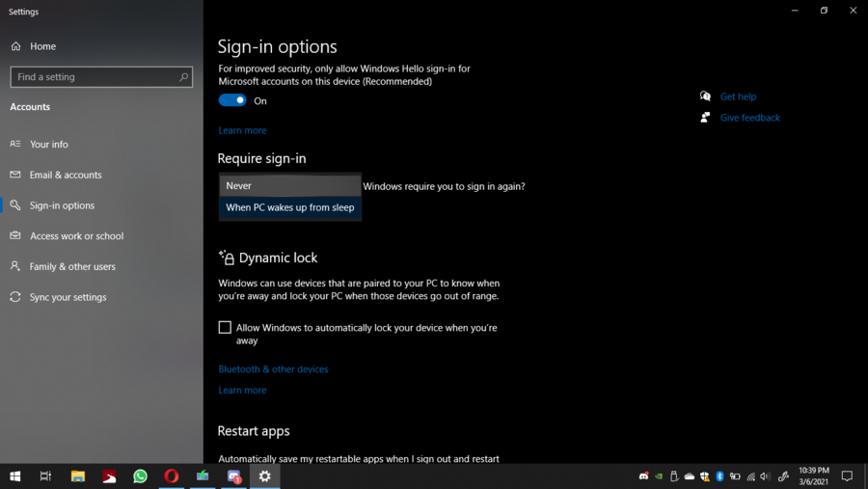Open the Action Center notifications icon
The width and height of the screenshot is (868, 489).
pos(847,476)
